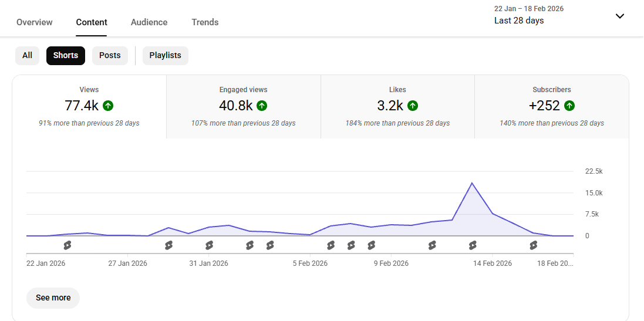This screenshot has width=644, height=321.
Task: Click the green up arrow beside 77.4k views
Action: point(108,106)
